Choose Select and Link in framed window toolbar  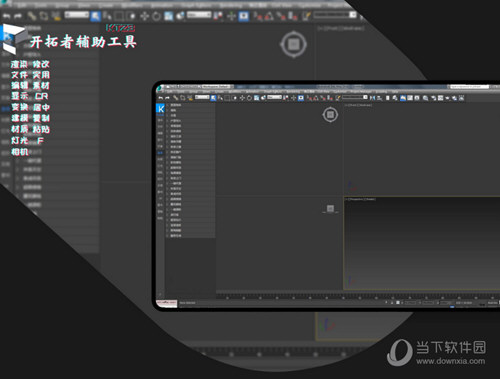[x=176, y=98]
